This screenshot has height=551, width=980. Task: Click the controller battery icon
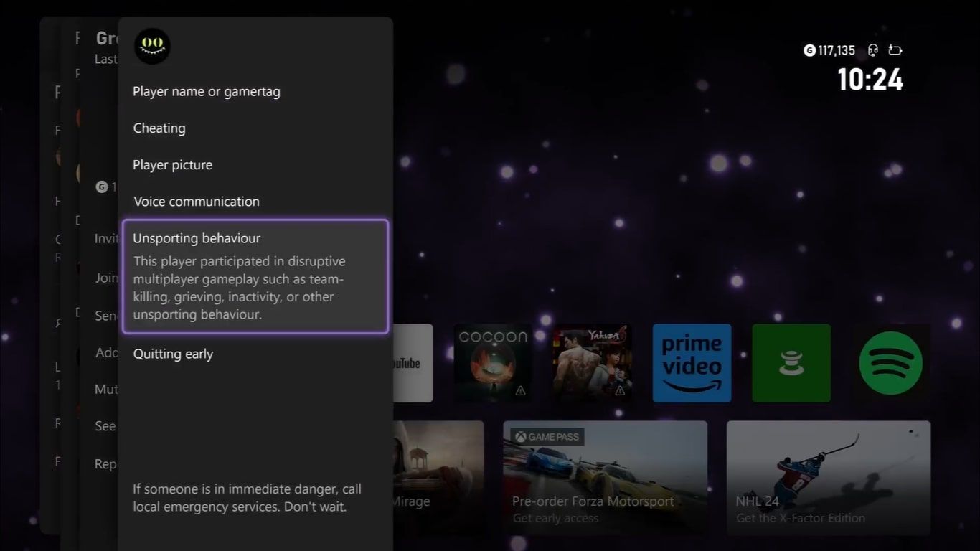point(895,50)
